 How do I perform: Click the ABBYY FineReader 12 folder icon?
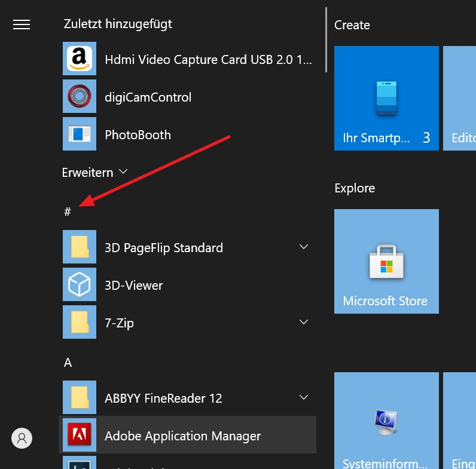(80, 397)
